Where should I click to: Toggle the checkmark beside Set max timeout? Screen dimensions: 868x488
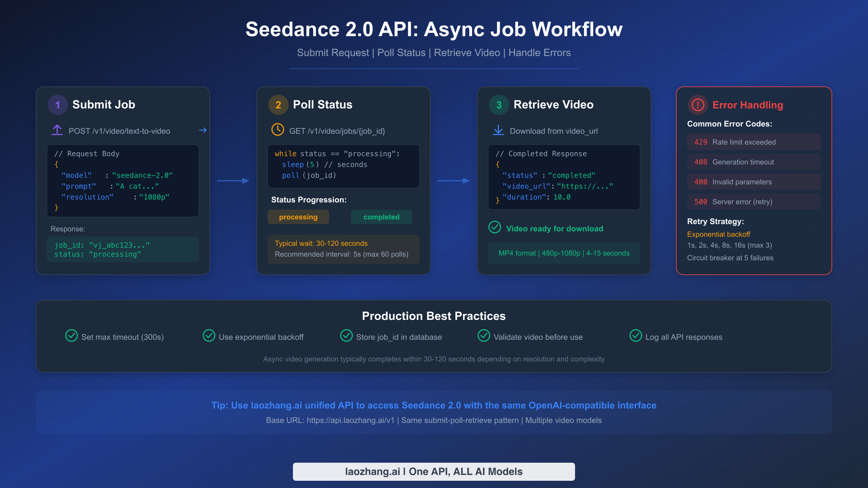[72, 336]
